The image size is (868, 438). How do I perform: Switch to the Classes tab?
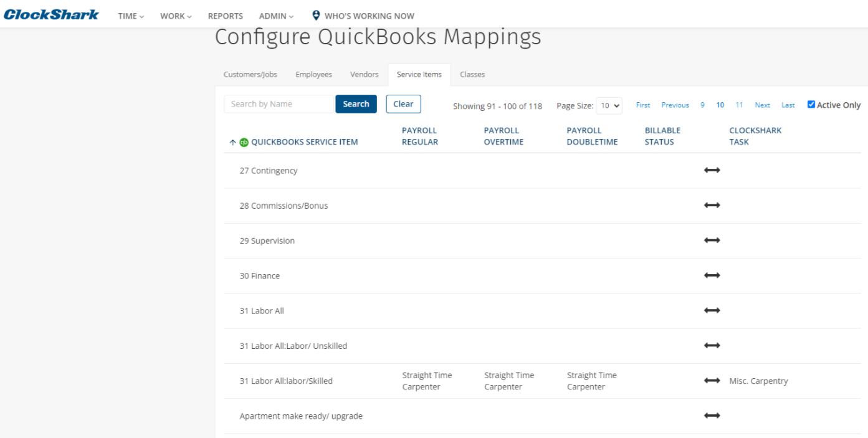[x=472, y=74]
